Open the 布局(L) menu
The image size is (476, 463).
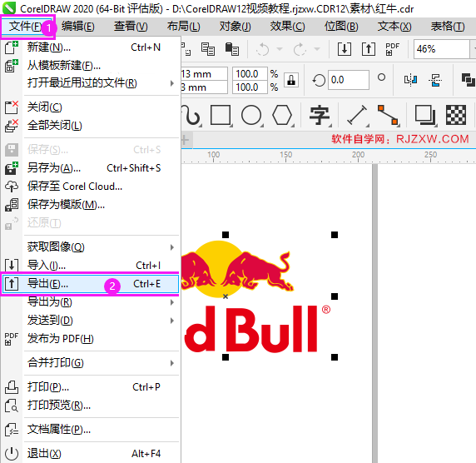183,27
